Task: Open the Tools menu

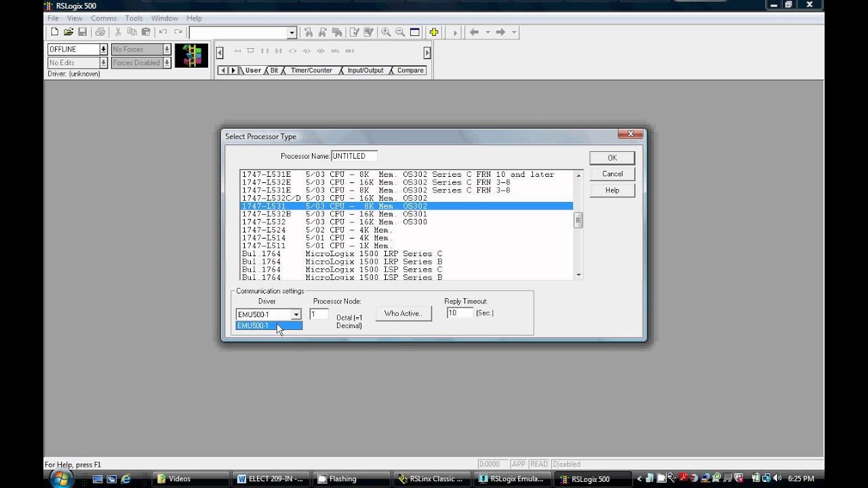Action: click(x=134, y=18)
